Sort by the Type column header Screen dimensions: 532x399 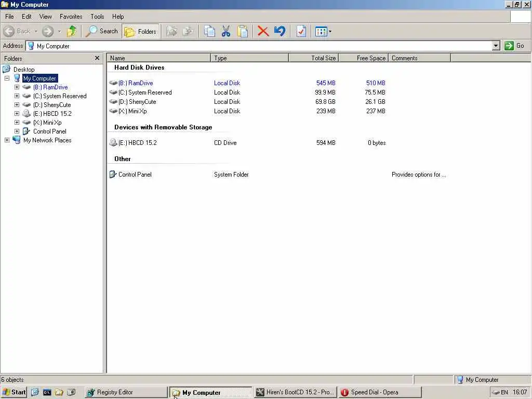click(250, 58)
